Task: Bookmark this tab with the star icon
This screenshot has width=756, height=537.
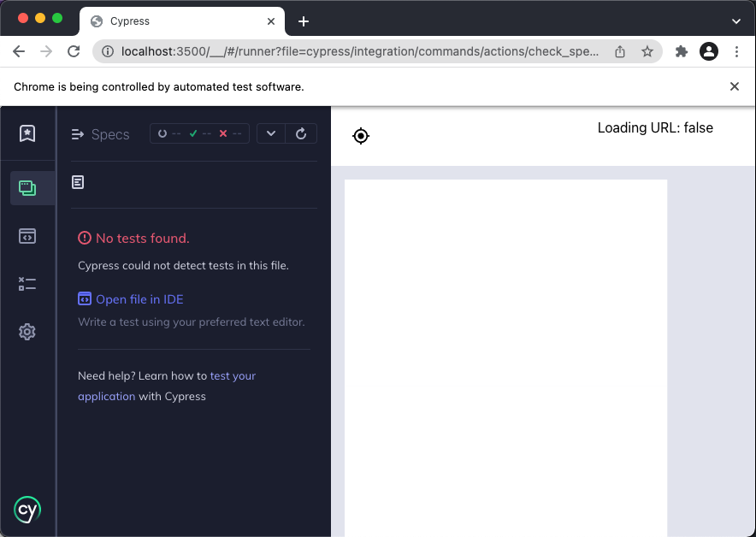Action: 647,51
